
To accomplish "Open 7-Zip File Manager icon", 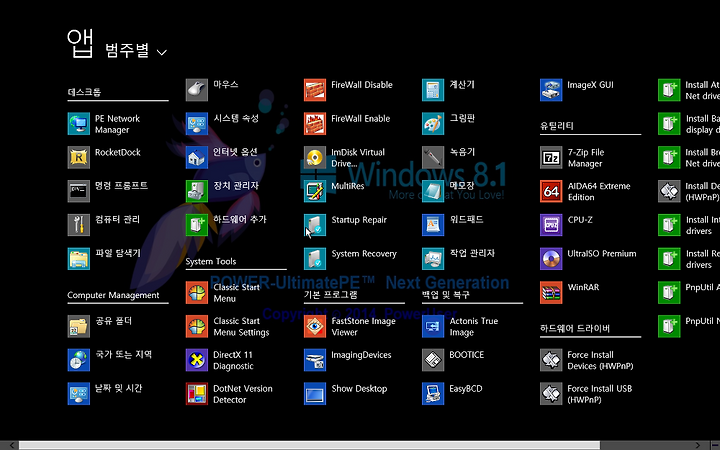I will pyautogui.click(x=551, y=158).
